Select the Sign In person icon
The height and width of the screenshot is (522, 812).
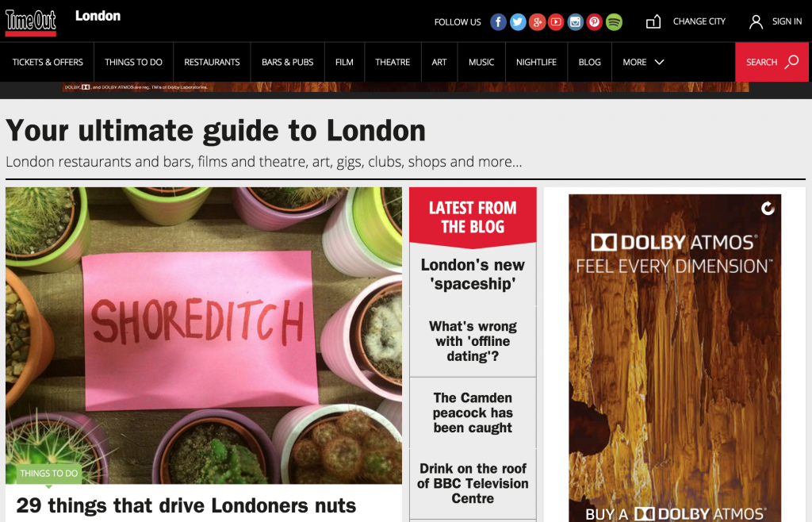tap(756, 21)
